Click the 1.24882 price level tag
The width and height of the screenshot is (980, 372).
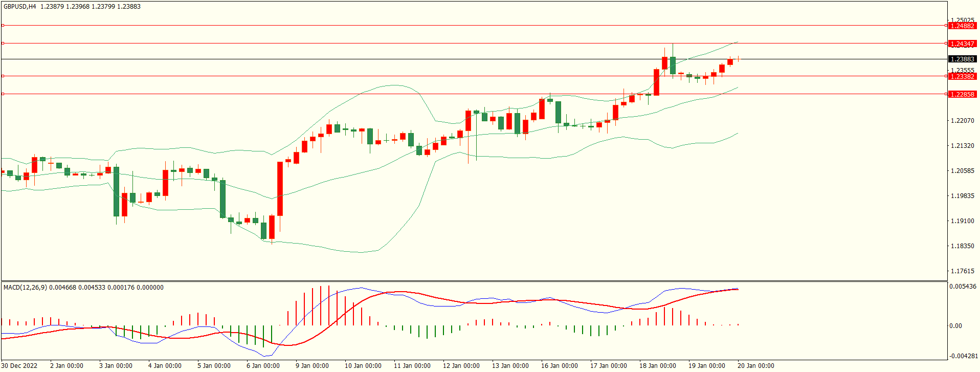click(962, 26)
